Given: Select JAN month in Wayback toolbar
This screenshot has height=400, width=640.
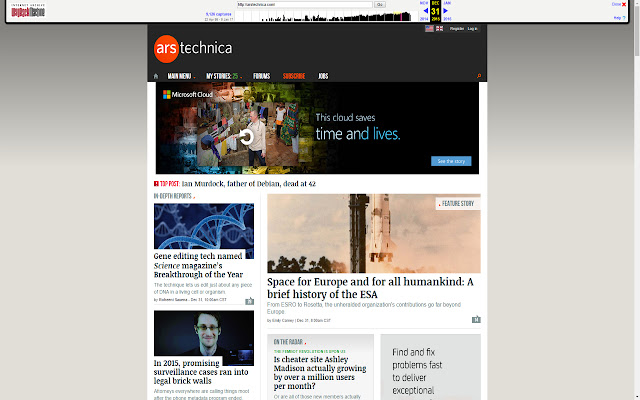Looking at the screenshot, I should tap(447, 3).
